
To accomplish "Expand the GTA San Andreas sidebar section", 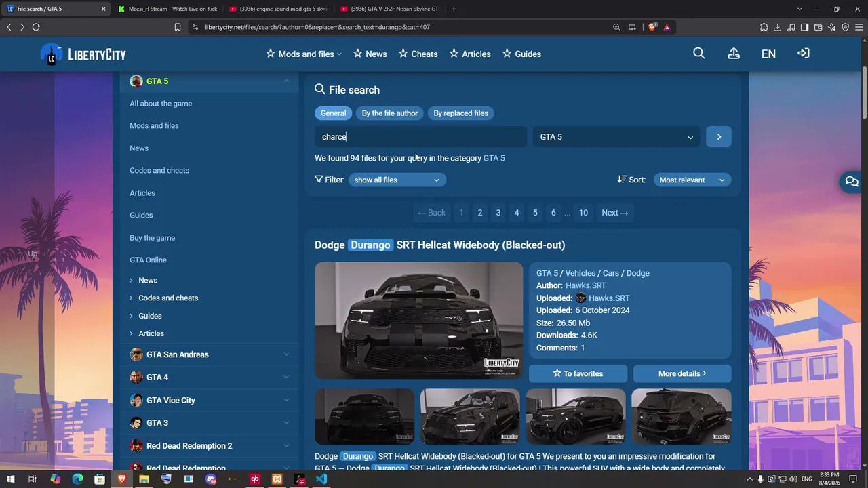I will coord(286,354).
